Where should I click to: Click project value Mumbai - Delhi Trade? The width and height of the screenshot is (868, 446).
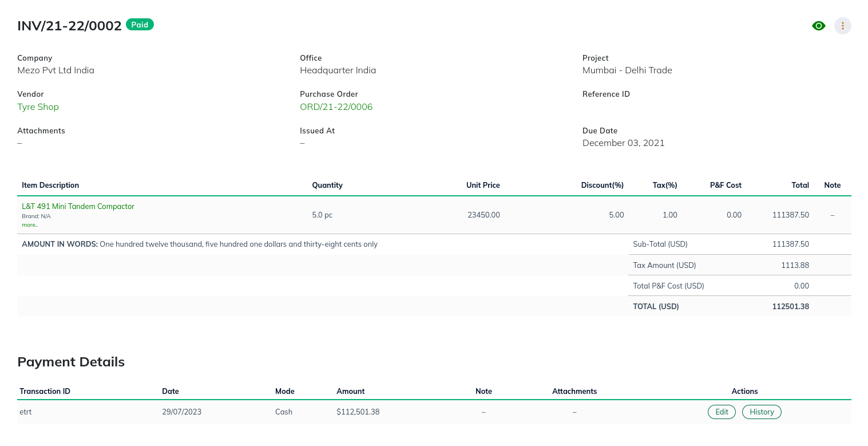pos(627,70)
